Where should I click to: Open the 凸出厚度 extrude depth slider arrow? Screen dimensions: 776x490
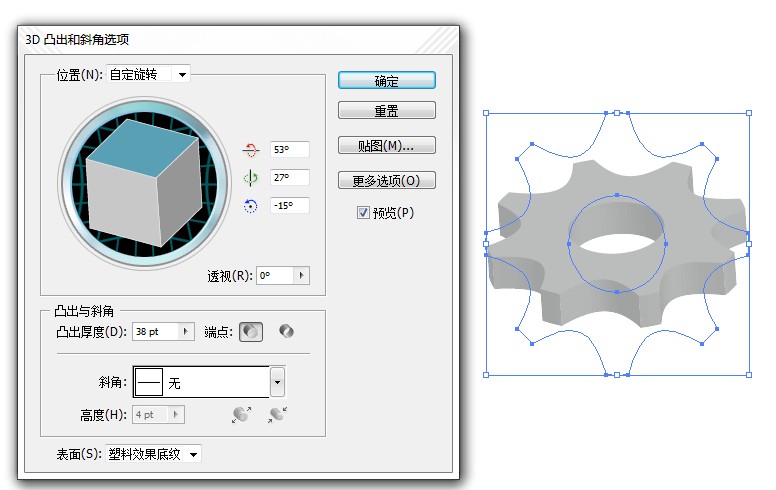pyautogui.click(x=186, y=332)
